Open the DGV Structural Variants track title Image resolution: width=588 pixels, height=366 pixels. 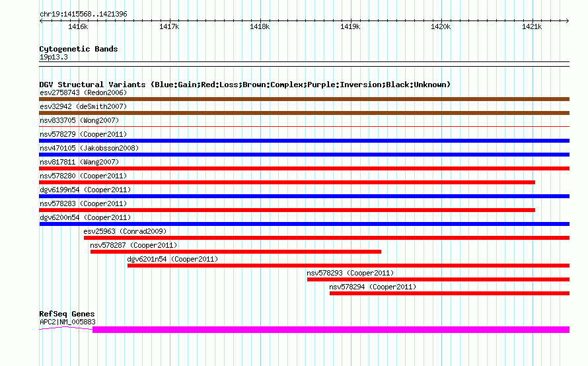244,85
